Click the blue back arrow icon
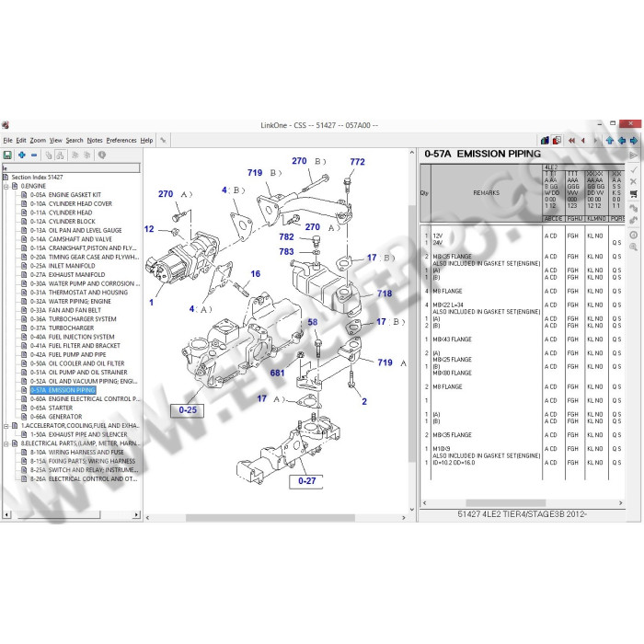This screenshot has width=644, height=644. click(x=622, y=141)
